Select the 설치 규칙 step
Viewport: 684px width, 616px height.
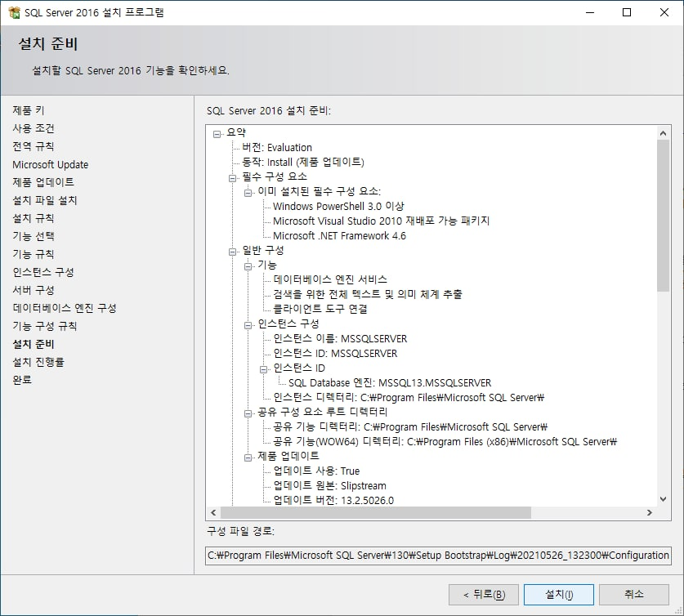(34, 218)
